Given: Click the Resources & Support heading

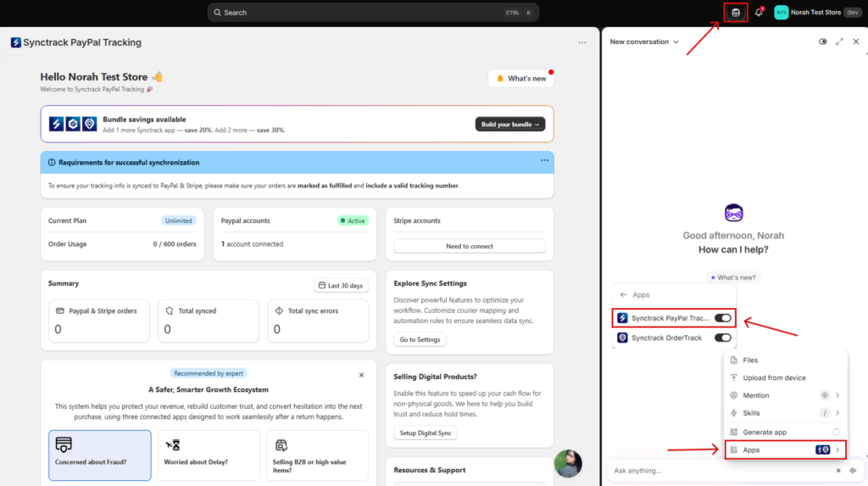Looking at the screenshot, I should coord(430,470).
